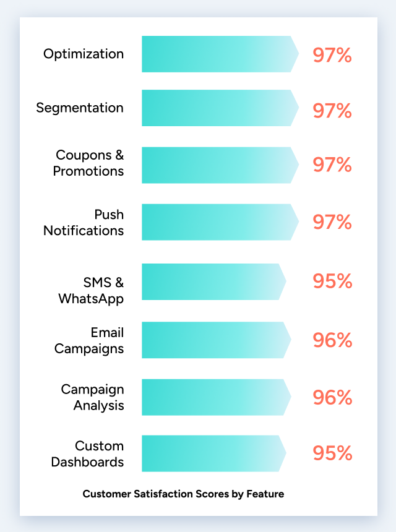Click the Customer Satisfaction Scores by Feature caption
396x532 pixels.
[183, 494]
